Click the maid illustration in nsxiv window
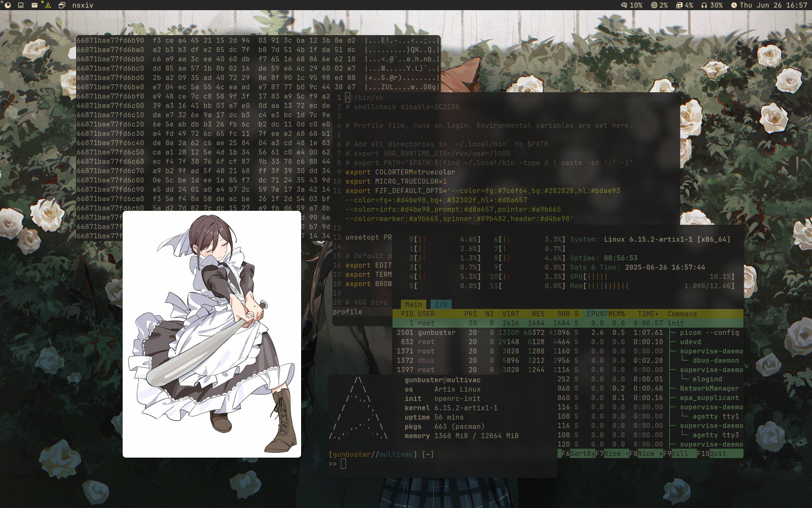812x508 pixels. coord(212,334)
